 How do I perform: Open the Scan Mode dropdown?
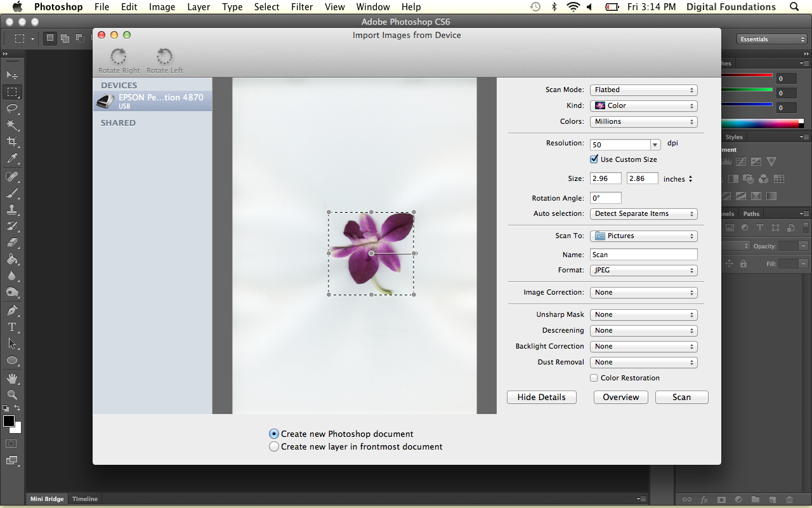tap(643, 90)
